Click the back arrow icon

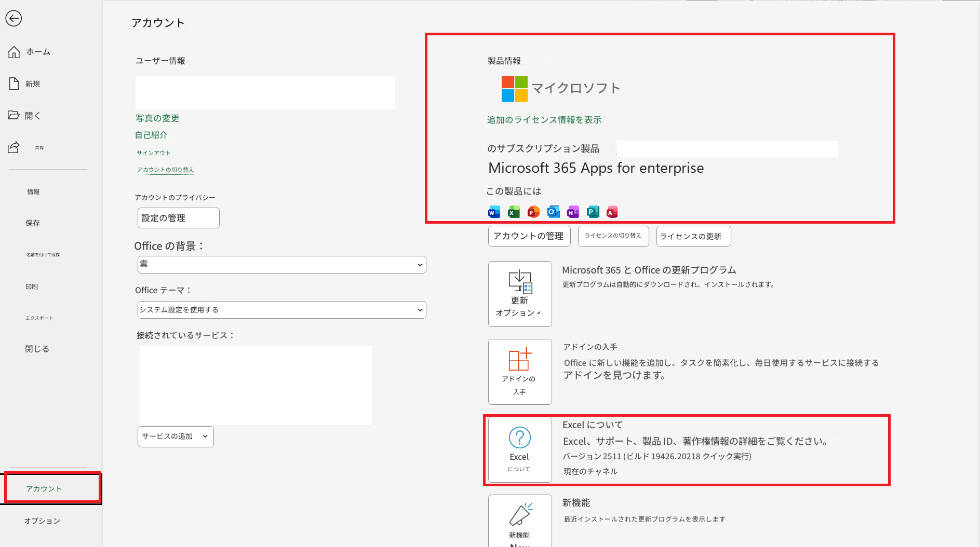14,19
